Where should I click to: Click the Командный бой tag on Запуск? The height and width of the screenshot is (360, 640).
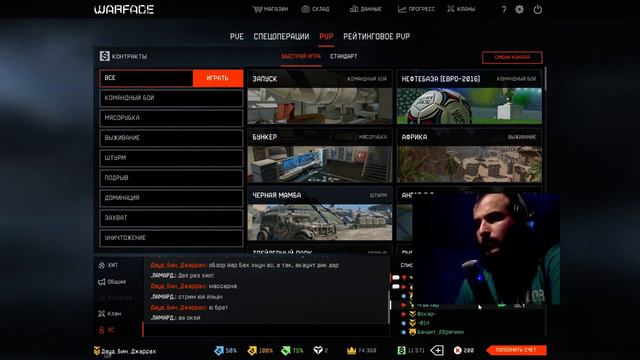(367, 79)
